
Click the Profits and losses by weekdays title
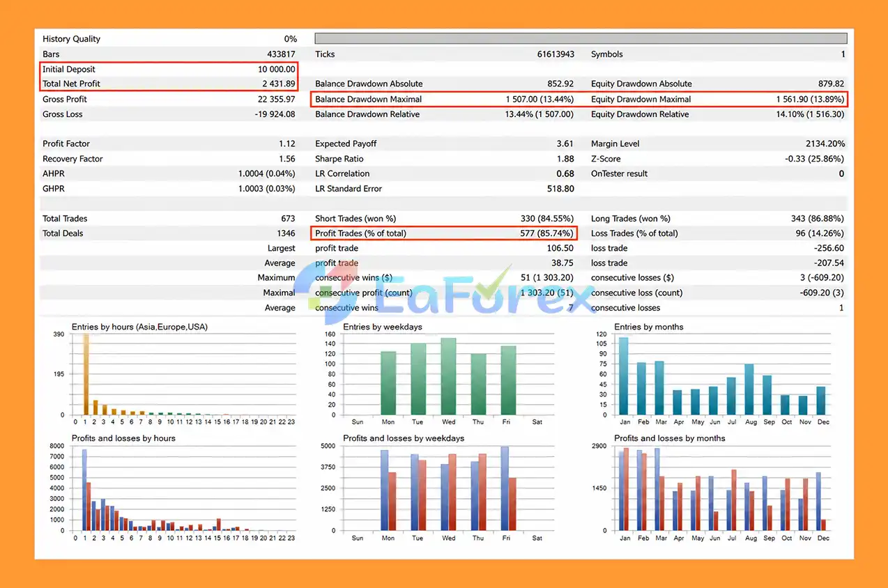click(x=404, y=438)
